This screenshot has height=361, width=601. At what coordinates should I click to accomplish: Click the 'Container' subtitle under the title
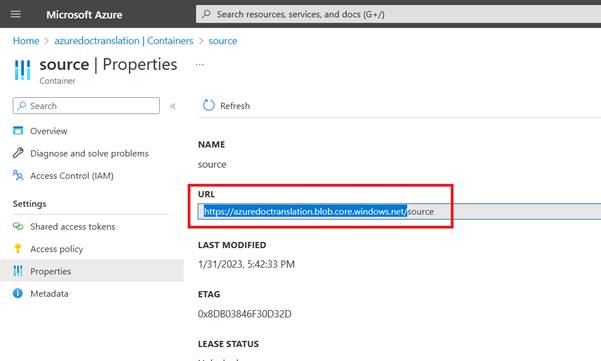pos(57,81)
